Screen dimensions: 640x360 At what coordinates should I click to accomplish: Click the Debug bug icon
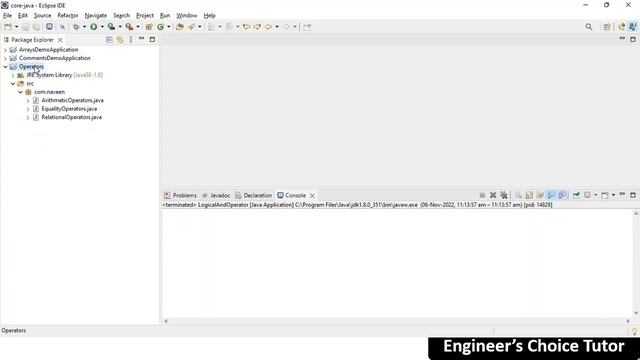pos(76,27)
